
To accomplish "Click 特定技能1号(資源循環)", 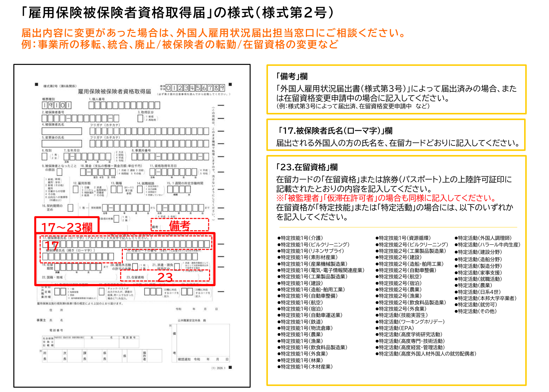I will point(403,238).
